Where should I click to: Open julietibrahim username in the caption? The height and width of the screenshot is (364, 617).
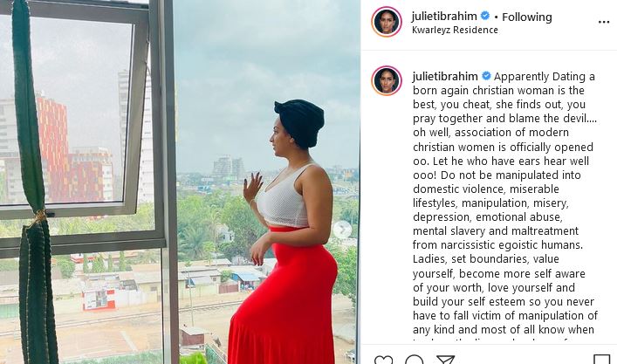click(x=445, y=76)
